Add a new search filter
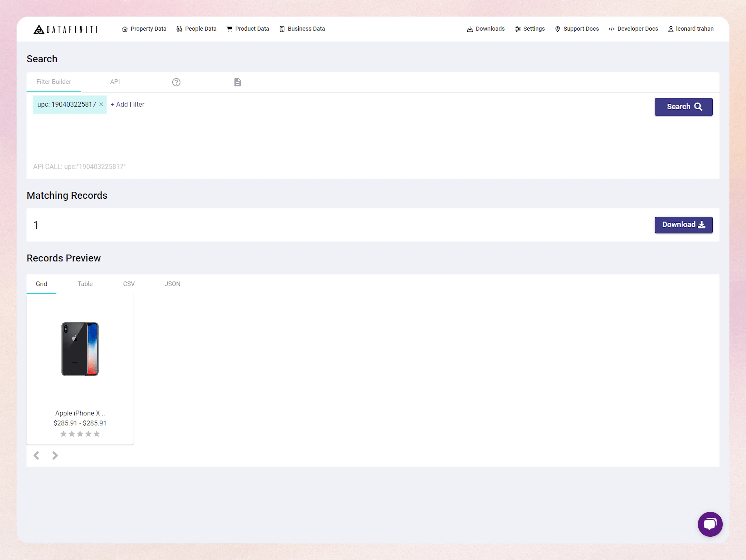The image size is (746, 560). pyautogui.click(x=127, y=104)
